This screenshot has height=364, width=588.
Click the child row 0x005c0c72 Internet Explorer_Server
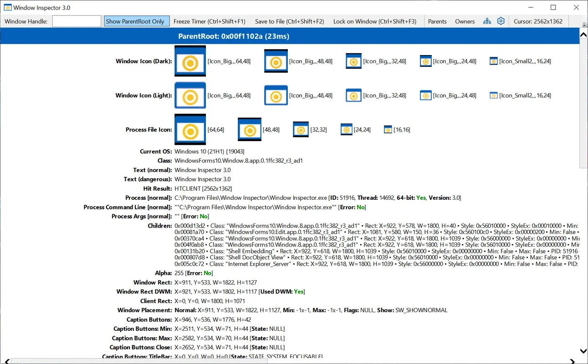point(377,264)
